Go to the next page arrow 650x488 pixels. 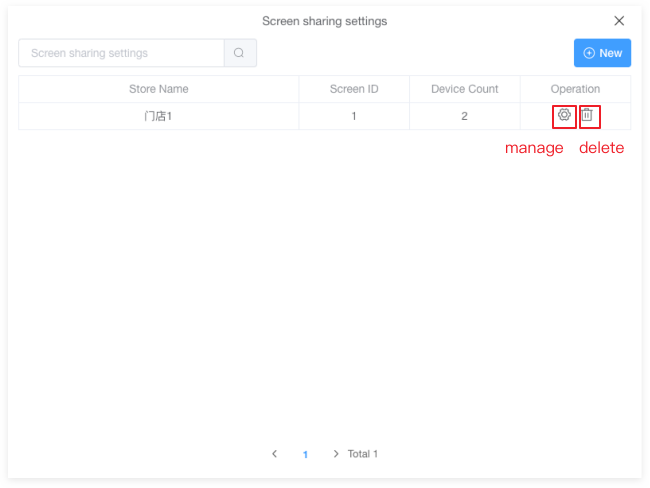point(335,454)
